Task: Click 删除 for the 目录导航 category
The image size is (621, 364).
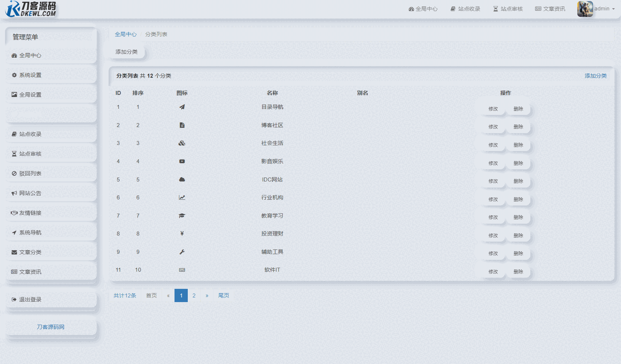Action: [x=518, y=109]
